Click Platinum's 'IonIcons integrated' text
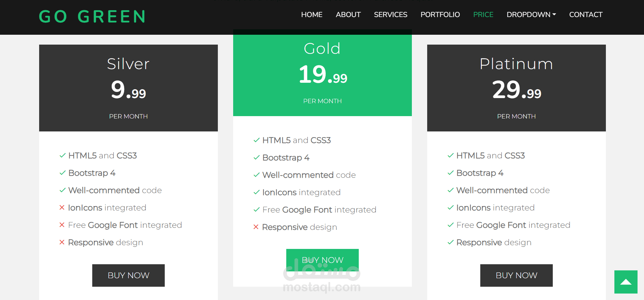 click(x=495, y=208)
